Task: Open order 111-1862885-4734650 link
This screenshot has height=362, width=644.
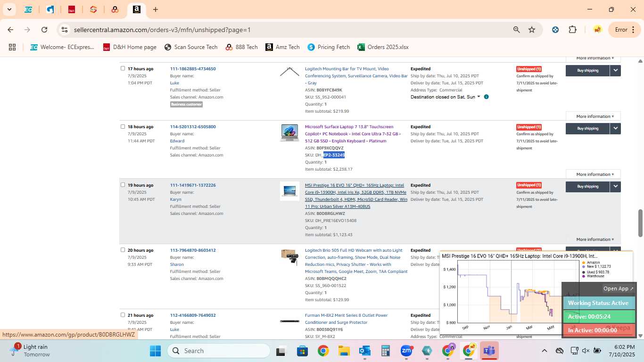Action: click(x=193, y=69)
